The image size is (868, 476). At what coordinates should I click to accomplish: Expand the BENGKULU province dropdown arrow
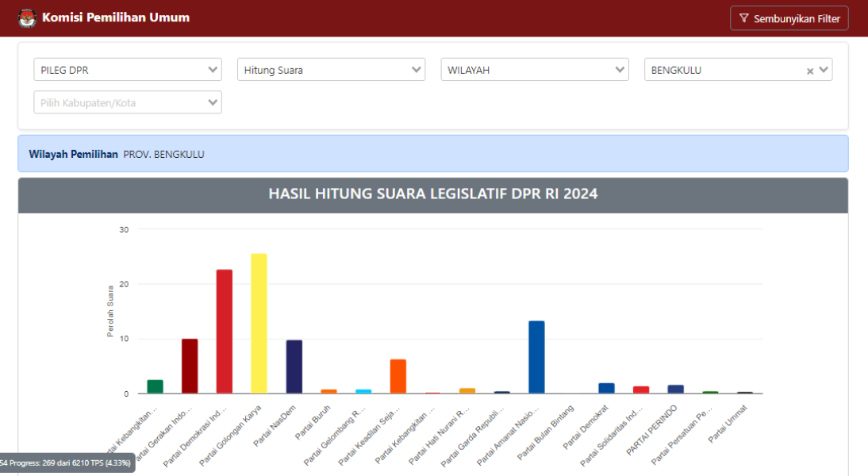[x=823, y=70]
